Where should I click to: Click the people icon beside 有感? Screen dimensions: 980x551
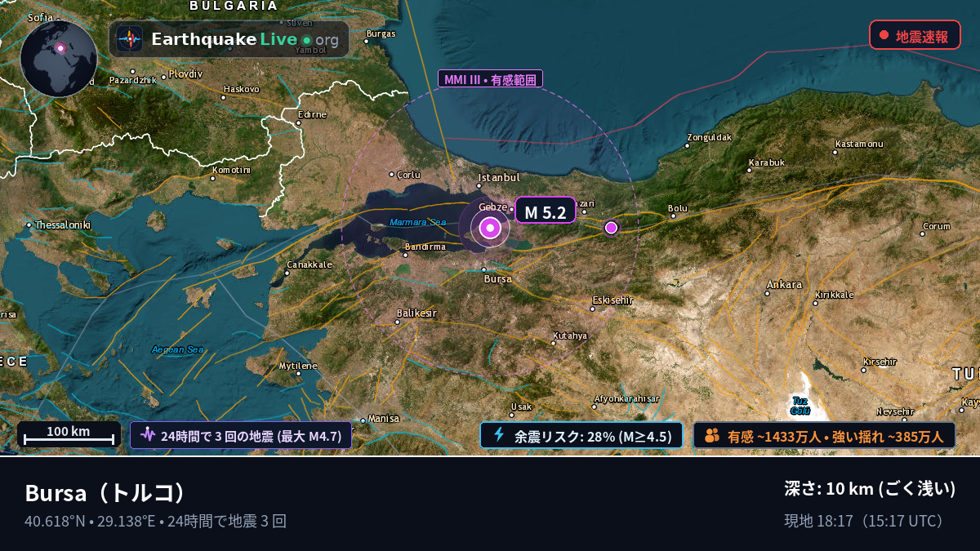[711, 436]
